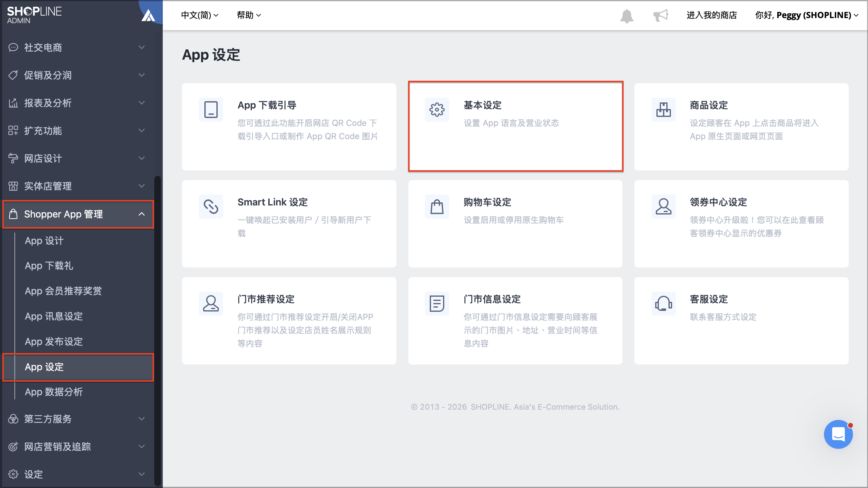Screen dimensions: 868x488
Task: Expand the 设定 sidebar section
Action: coord(78,474)
